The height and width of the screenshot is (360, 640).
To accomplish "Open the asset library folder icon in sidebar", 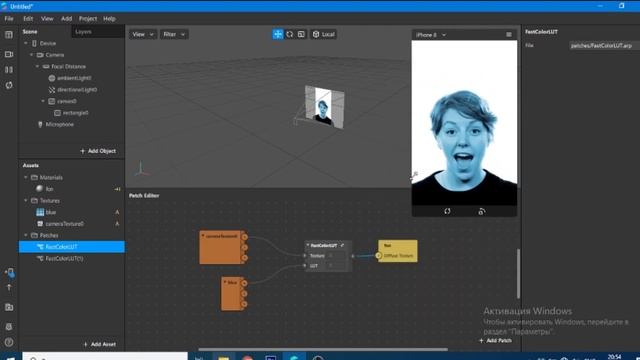I will [9, 307].
